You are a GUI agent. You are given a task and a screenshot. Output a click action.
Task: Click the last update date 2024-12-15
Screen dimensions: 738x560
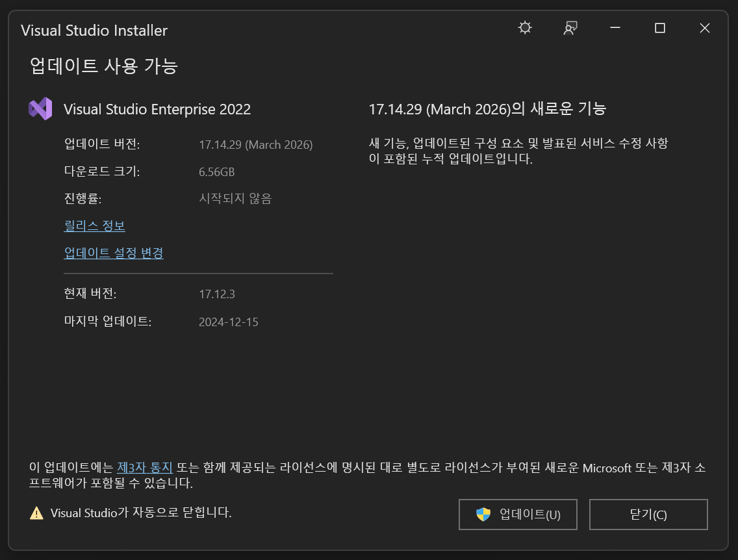click(228, 322)
